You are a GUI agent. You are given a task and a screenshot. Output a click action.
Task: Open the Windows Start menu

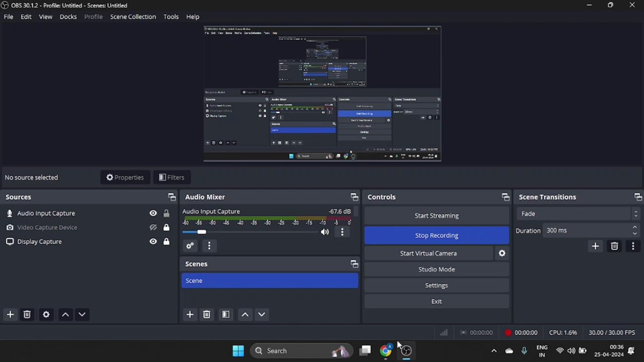(238, 351)
